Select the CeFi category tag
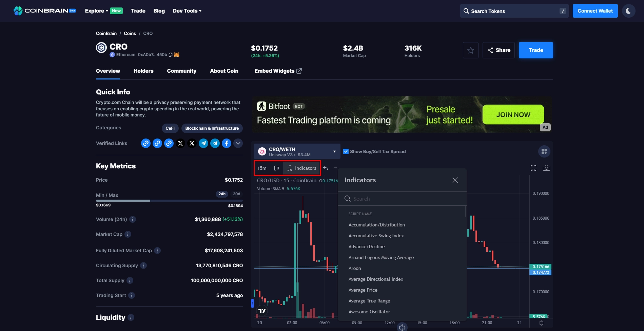 (x=170, y=128)
